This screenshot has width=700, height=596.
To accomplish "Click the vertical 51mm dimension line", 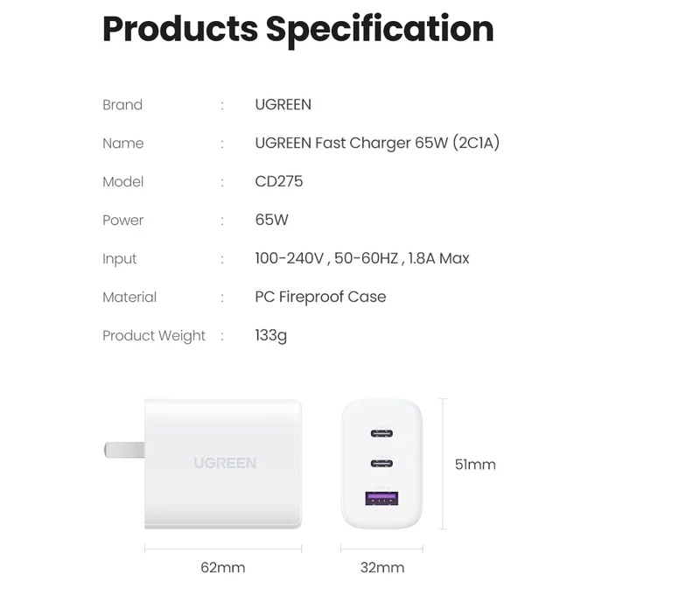I will [443, 464].
